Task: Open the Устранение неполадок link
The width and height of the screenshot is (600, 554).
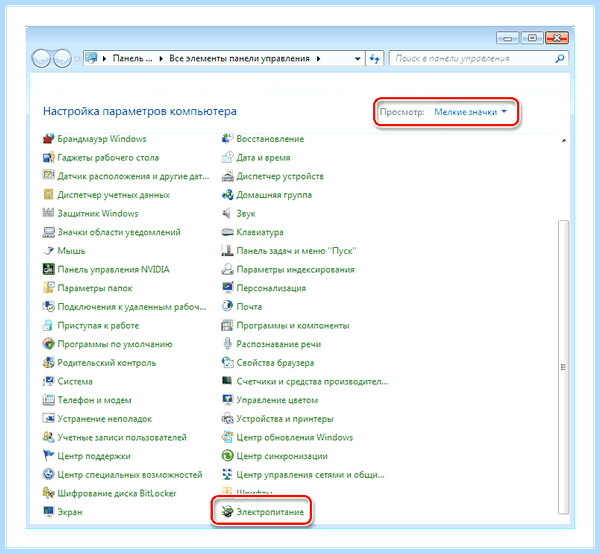Action: (x=104, y=419)
